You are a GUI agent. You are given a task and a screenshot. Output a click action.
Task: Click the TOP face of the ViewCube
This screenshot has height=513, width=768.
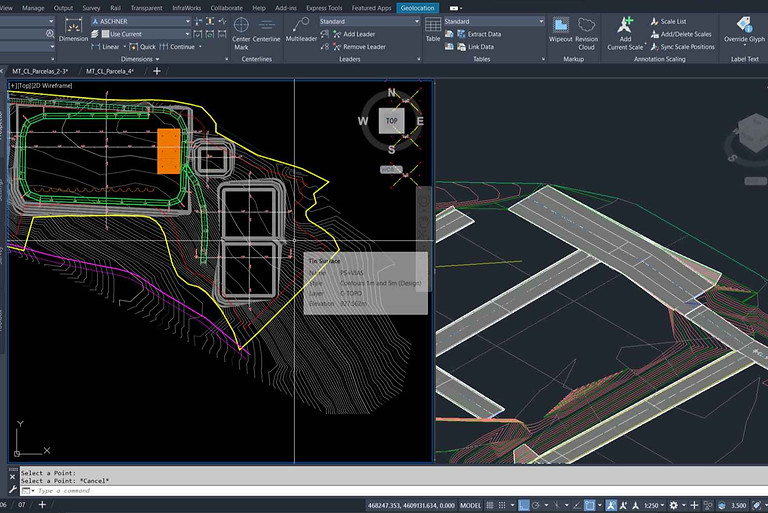[391, 121]
